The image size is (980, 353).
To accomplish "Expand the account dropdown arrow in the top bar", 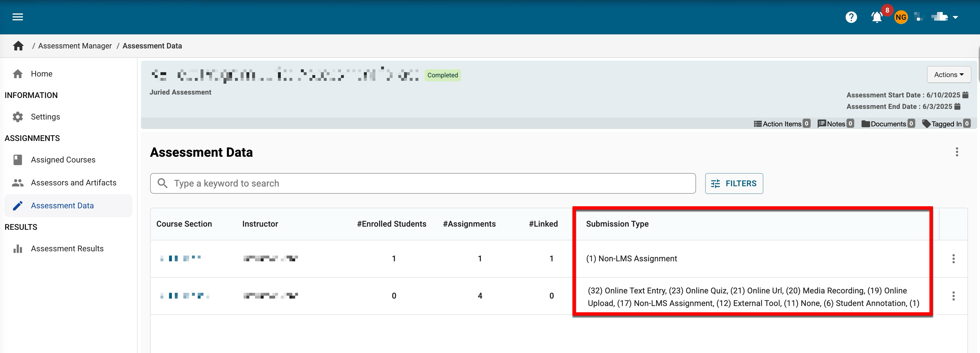I will click(955, 17).
